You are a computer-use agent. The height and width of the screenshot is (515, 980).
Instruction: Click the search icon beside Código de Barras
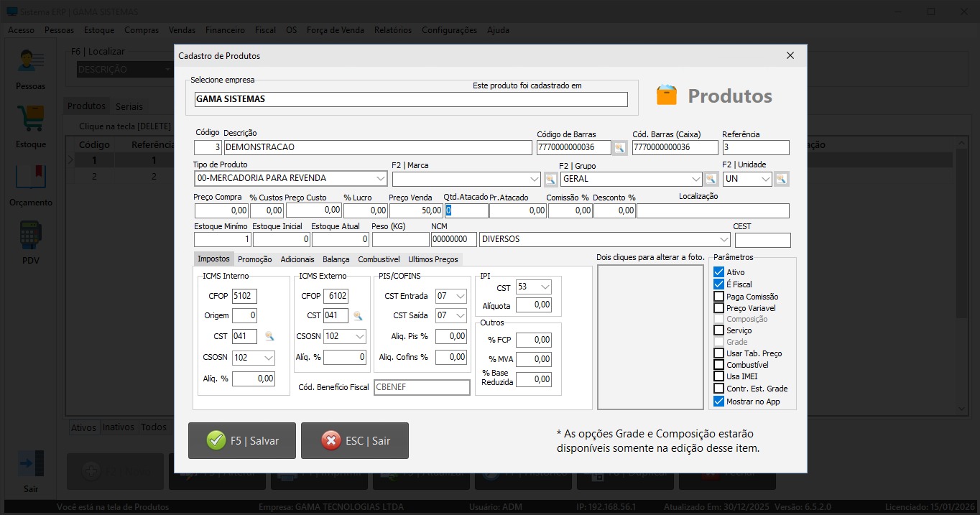[619, 148]
